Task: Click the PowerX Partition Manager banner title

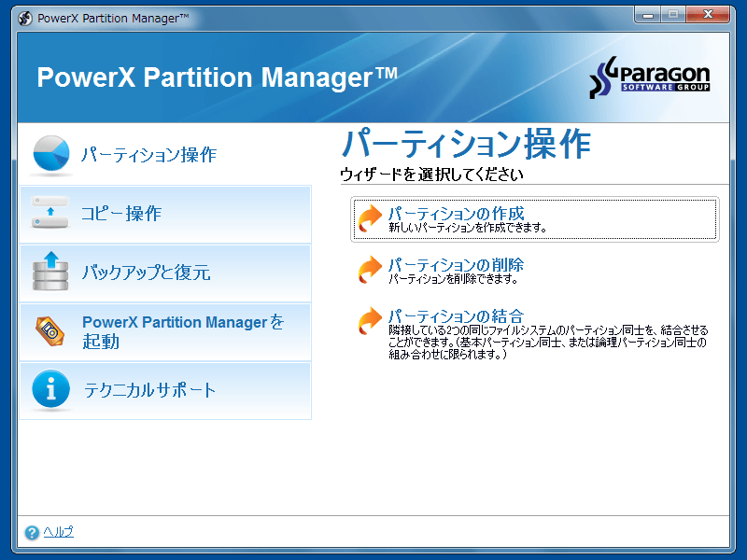Action: pos(218,77)
